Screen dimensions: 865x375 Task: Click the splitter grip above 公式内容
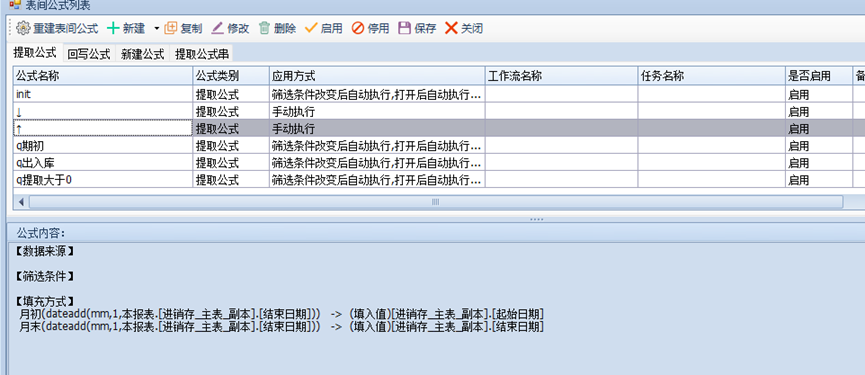tap(537, 219)
